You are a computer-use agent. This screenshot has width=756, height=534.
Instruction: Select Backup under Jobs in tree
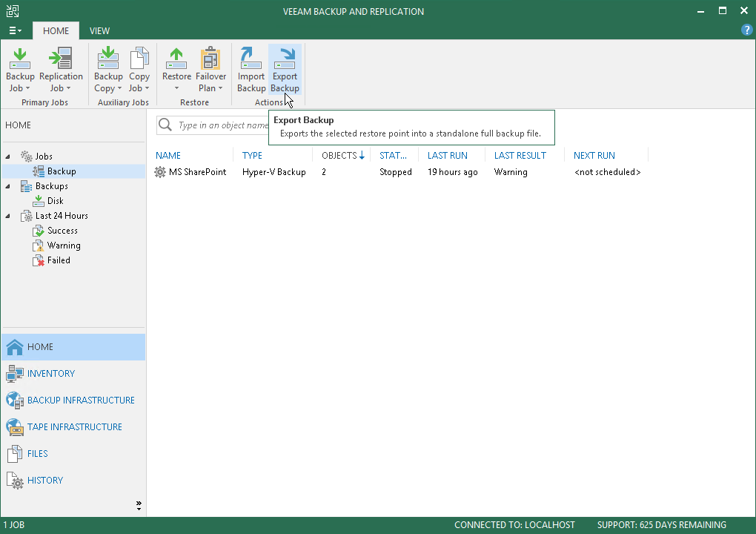62,171
